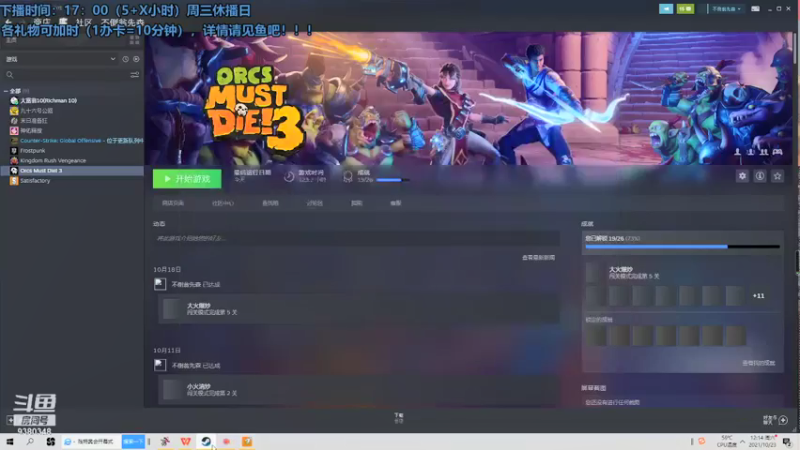Open WPS Office taskbar icon
Image resolution: width=800 pixels, height=450 pixels.
pyautogui.click(x=186, y=441)
